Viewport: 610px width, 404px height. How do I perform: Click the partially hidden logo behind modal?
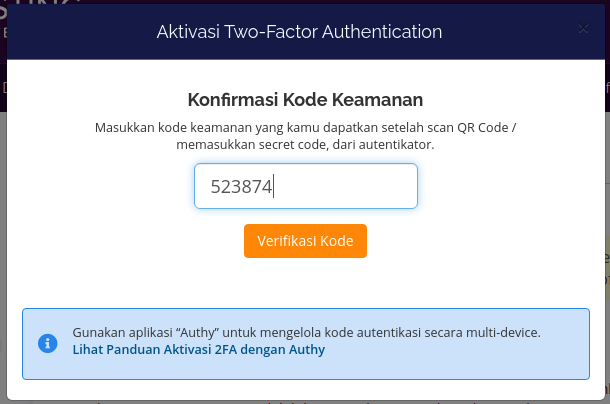click(x=39, y=5)
